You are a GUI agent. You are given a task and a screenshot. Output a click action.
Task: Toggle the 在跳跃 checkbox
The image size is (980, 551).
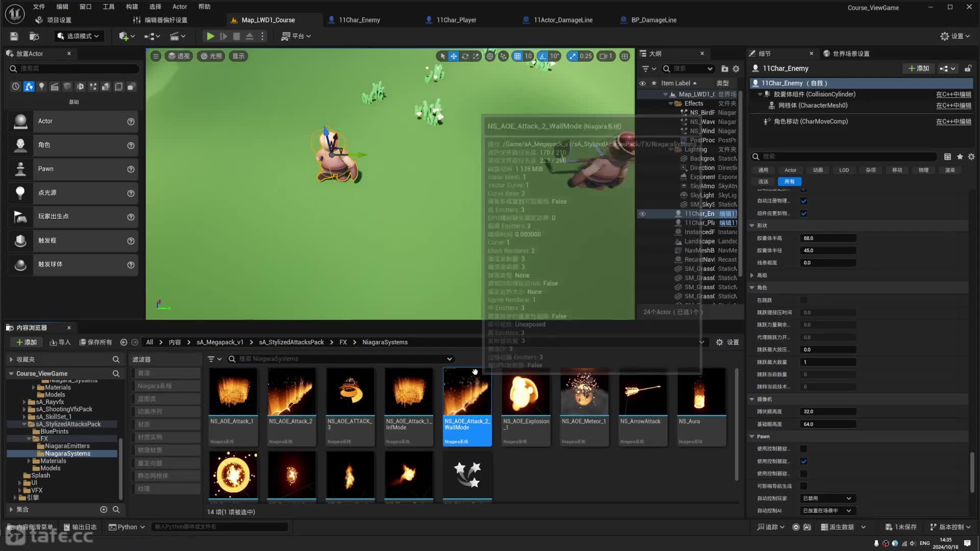(x=804, y=300)
